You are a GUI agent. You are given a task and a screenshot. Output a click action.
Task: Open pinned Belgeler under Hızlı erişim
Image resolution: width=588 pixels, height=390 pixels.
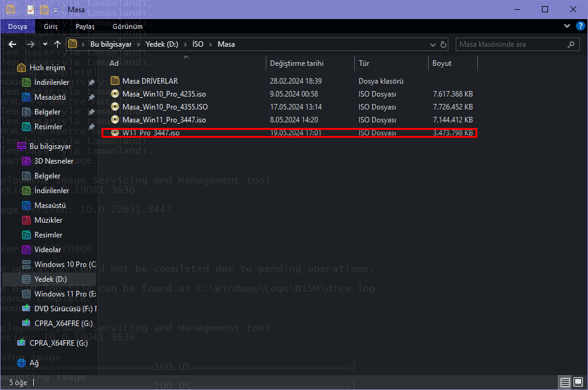click(47, 112)
